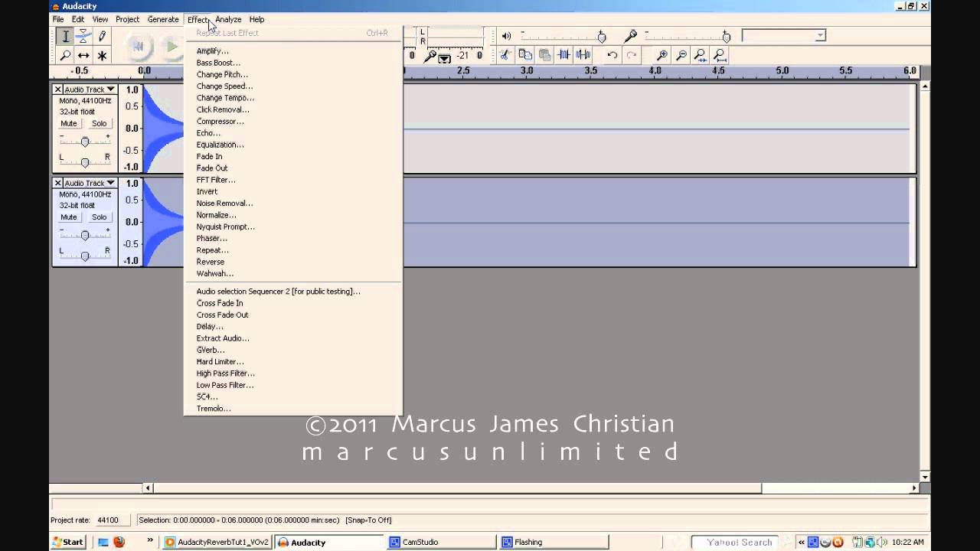This screenshot has width=980, height=551.
Task: Click the Zoom Out magnifier icon
Action: coord(681,55)
